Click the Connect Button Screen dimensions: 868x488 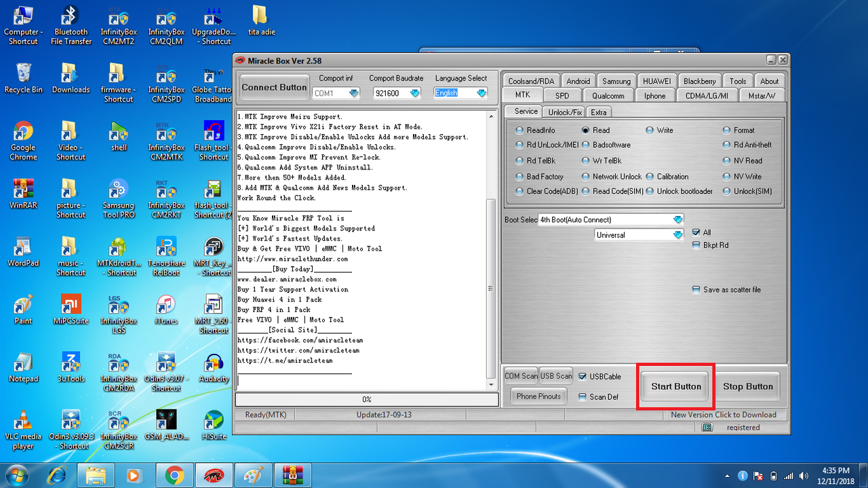274,87
